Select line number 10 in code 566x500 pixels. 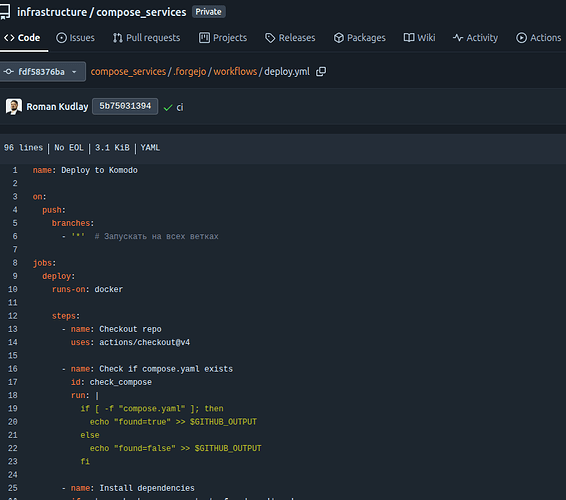click(x=13, y=289)
